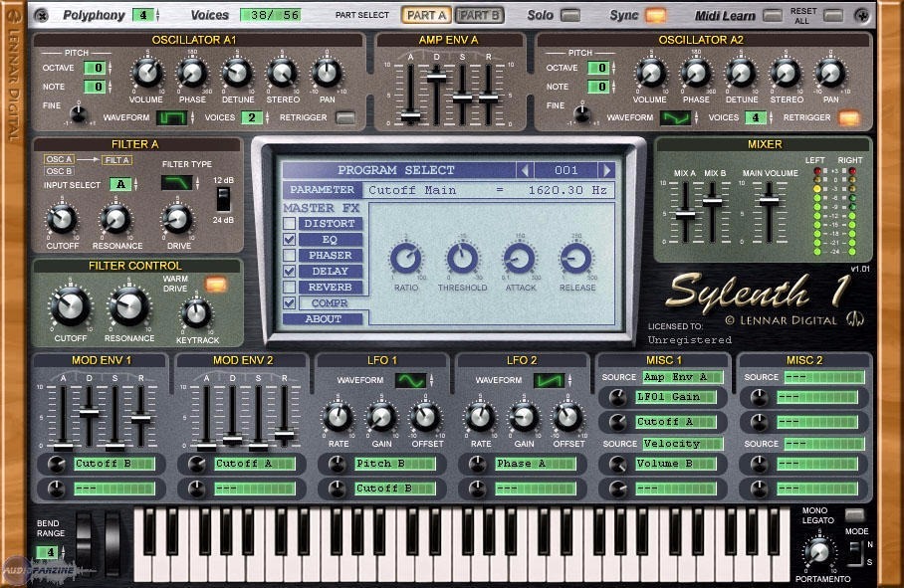Select Part A
The width and height of the screenshot is (904, 588).
tap(427, 16)
